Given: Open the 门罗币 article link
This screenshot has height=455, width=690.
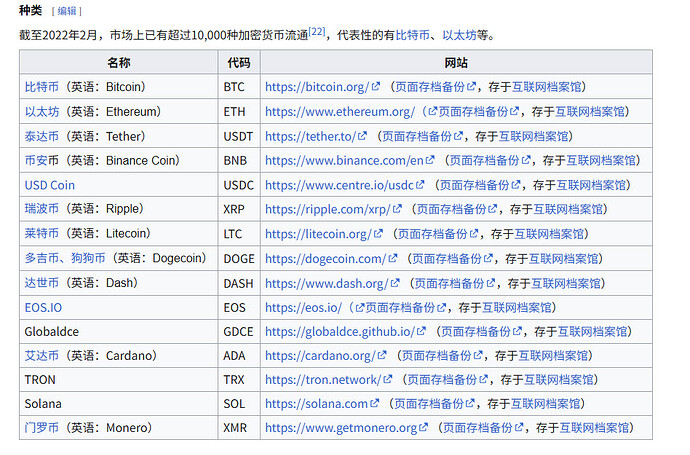Looking at the screenshot, I should [x=42, y=428].
